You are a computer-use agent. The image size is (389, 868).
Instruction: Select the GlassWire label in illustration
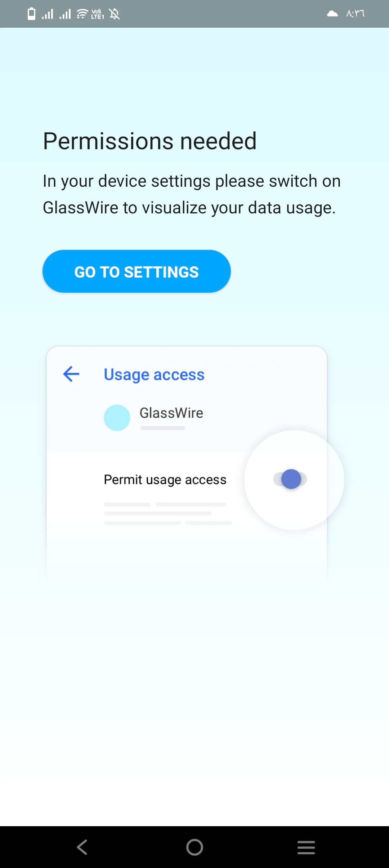(x=171, y=413)
